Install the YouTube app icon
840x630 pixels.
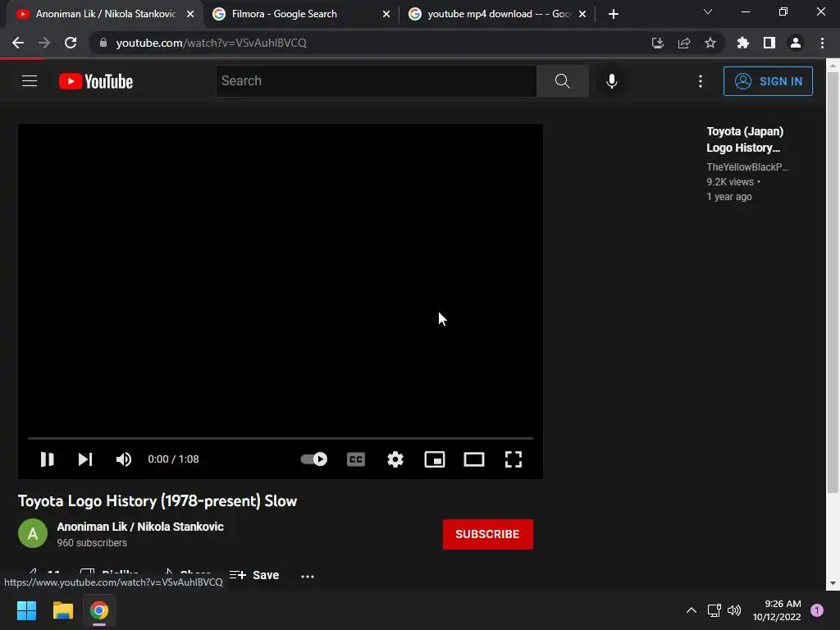coord(658,43)
